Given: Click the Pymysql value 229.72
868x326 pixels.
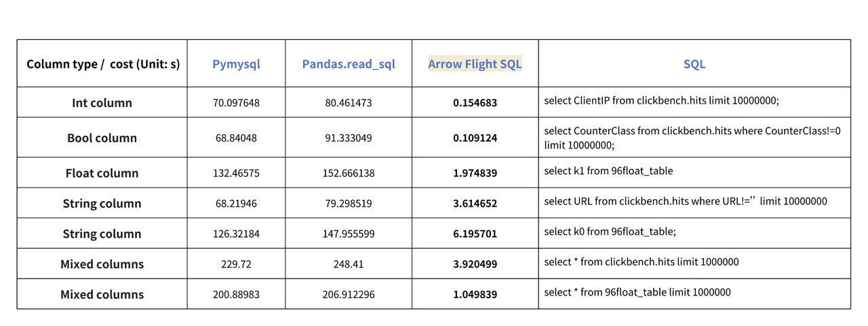Looking at the screenshot, I should 236,264.
